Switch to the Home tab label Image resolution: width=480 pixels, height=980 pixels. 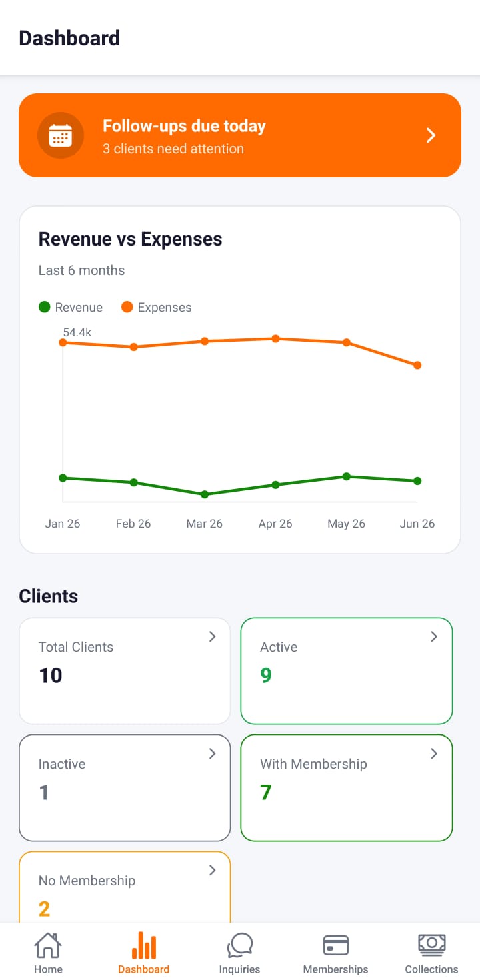[x=48, y=969]
